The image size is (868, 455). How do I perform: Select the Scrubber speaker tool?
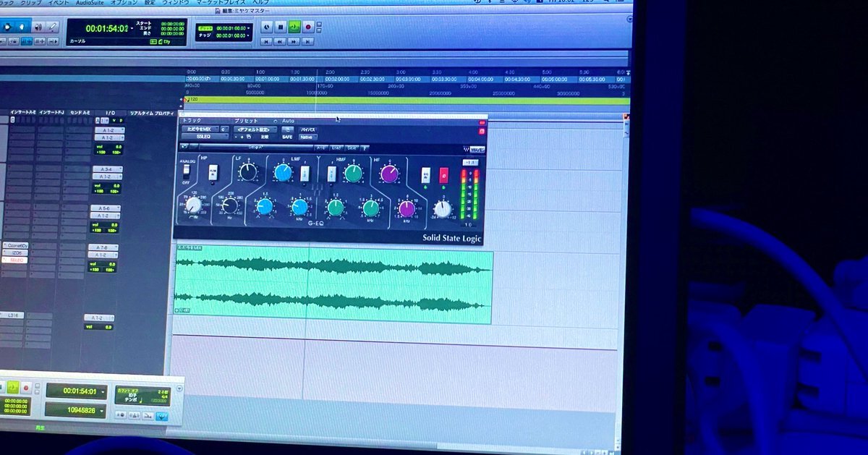(x=37, y=27)
